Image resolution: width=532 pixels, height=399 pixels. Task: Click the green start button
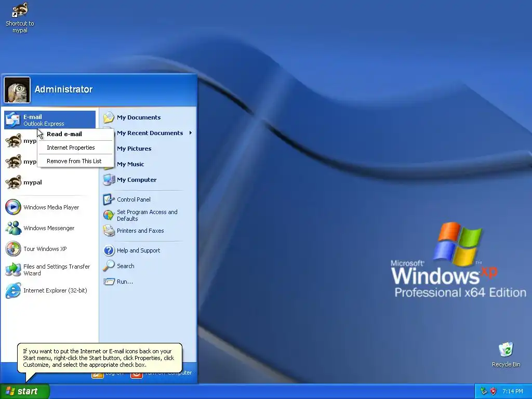coord(25,391)
